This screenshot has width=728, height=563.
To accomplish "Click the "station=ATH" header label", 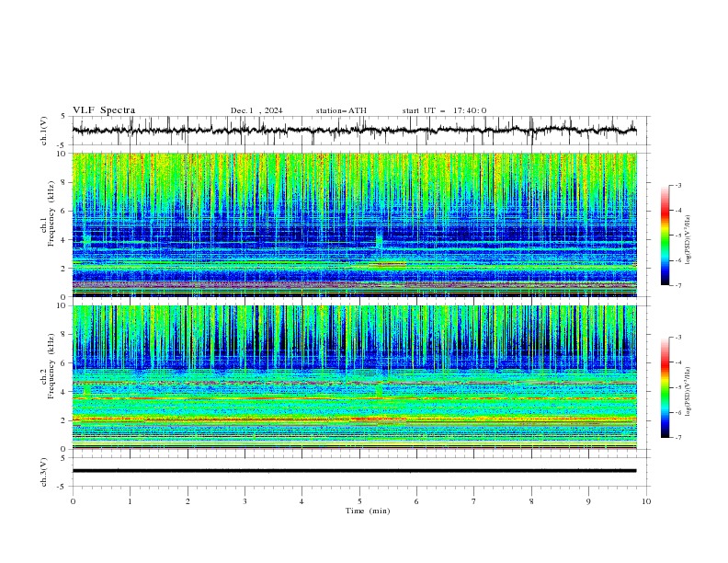I will 341,110.
